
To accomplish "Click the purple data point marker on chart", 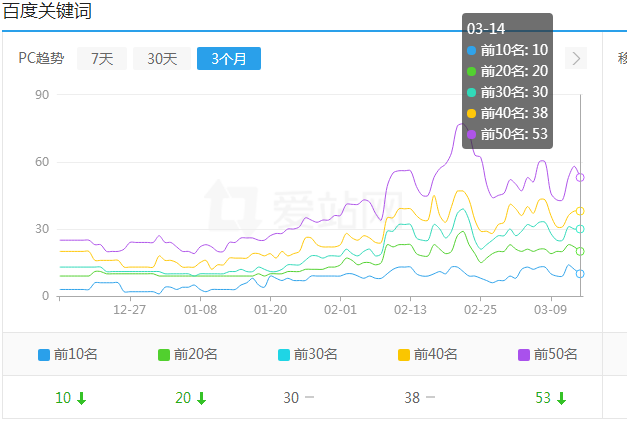I will [x=580, y=177].
